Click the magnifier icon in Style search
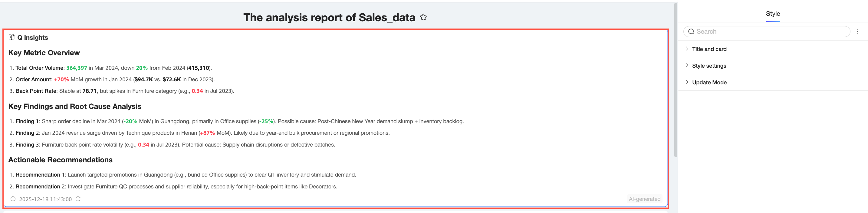Screen dimensions: 868x213 click(691, 32)
